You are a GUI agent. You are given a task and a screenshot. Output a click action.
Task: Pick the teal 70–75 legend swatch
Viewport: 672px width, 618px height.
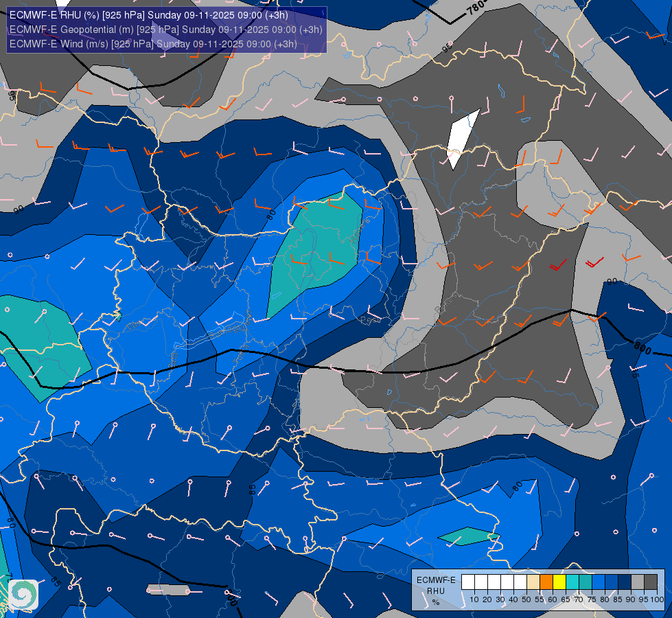coord(586,582)
